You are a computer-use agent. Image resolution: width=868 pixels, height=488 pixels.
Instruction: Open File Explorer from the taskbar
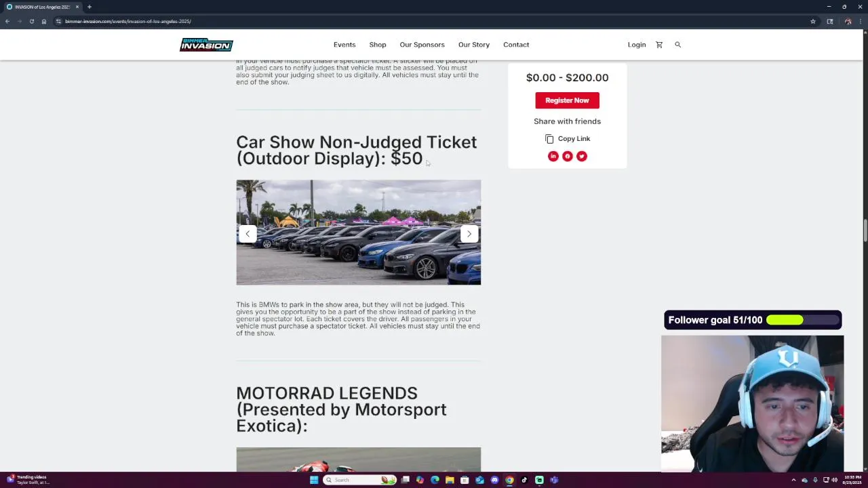[450, 480]
